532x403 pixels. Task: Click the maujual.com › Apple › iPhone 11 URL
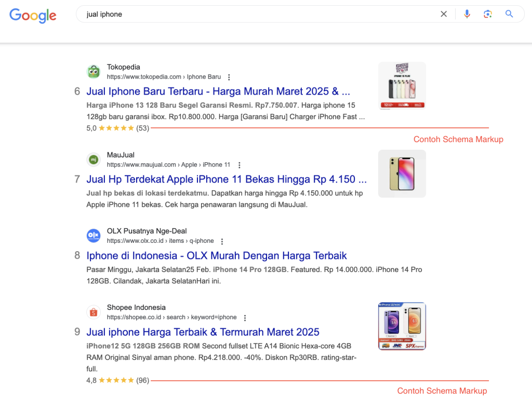coord(169,165)
